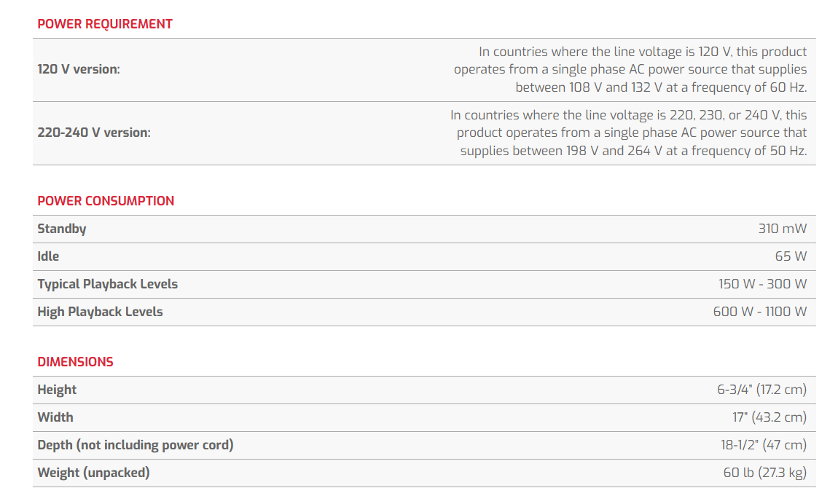Select the 65 W idle value
The width and height of the screenshot is (838, 504).
click(x=791, y=256)
